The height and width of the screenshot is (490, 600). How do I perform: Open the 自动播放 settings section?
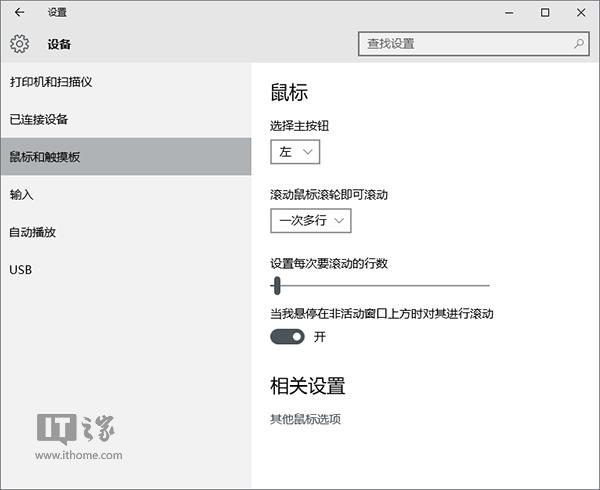[x=33, y=232]
